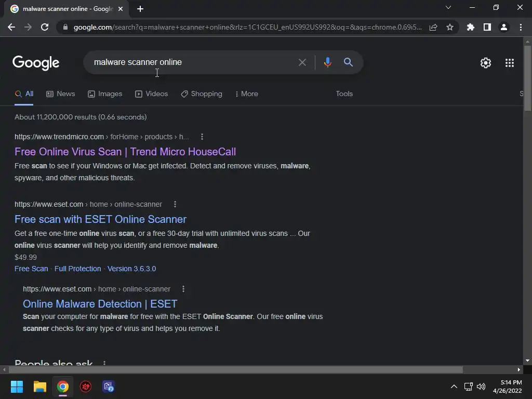The image size is (532, 399).
Task: Click the scroll right arrow
Action: point(519,369)
